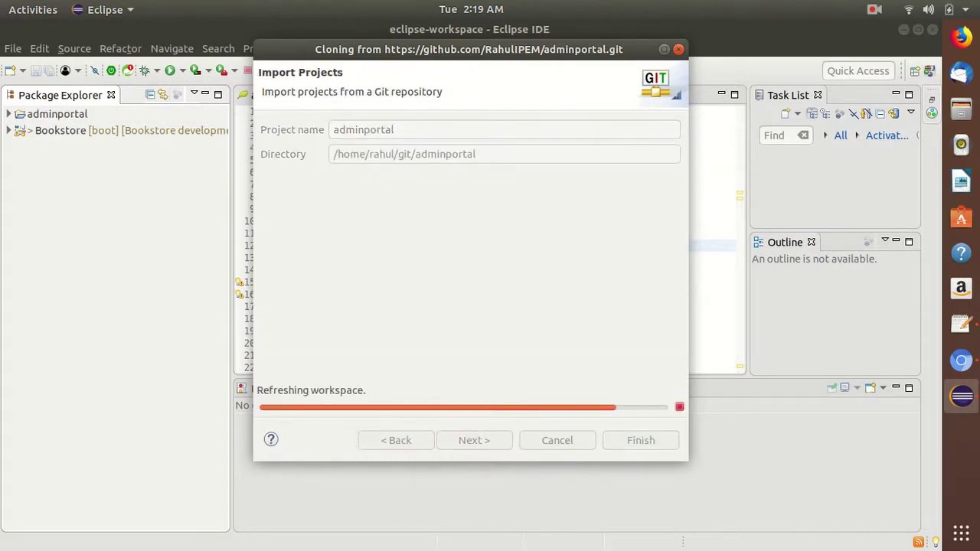This screenshot has width=980, height=551.
Task: Click the user profile circle toolbar icon
Action: pyautogui.click(x=65, y=70)
